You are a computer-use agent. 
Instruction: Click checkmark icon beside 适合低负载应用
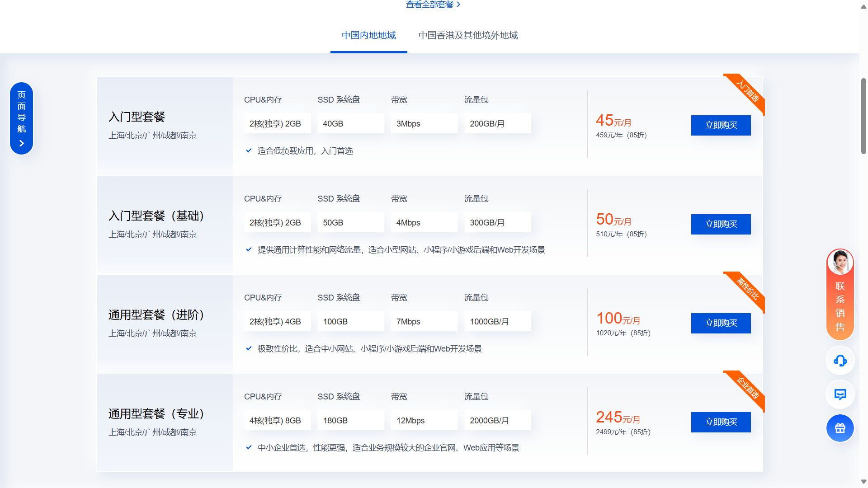249,150
